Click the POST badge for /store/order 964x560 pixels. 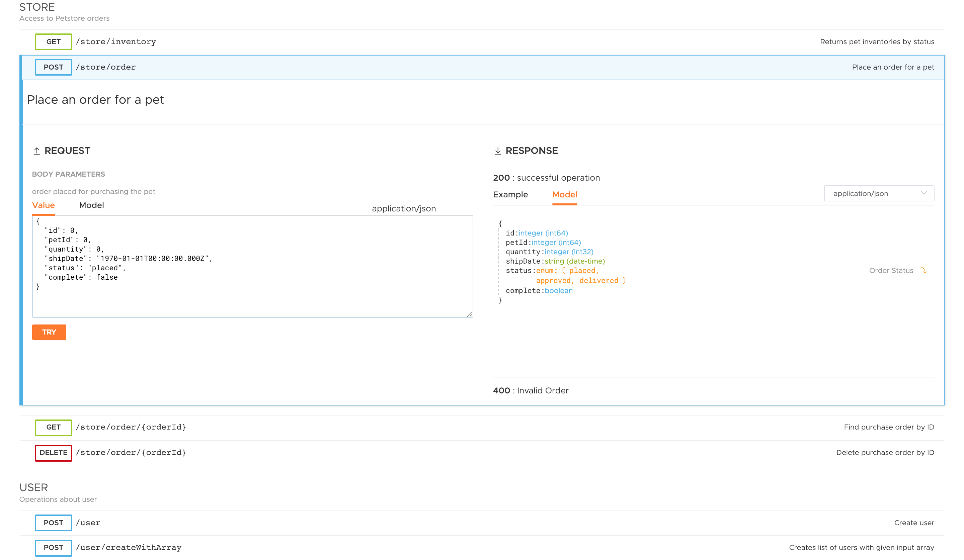[53, 67]
